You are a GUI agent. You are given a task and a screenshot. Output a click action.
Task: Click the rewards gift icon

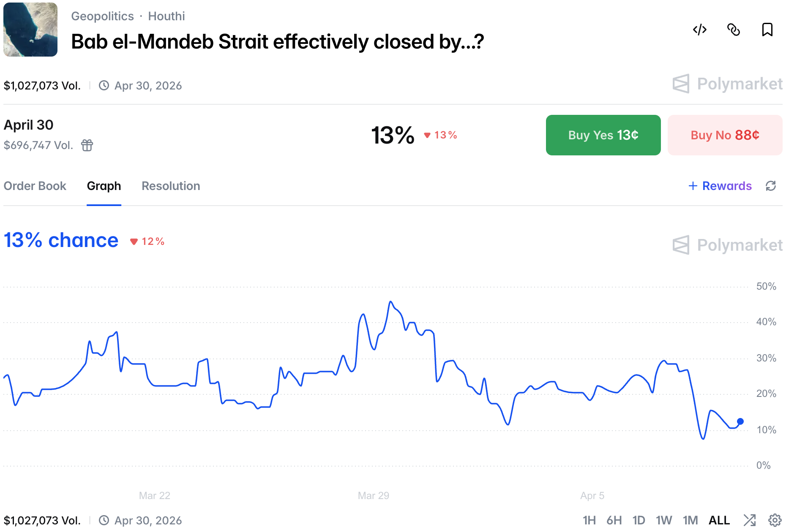click(87, 145)
